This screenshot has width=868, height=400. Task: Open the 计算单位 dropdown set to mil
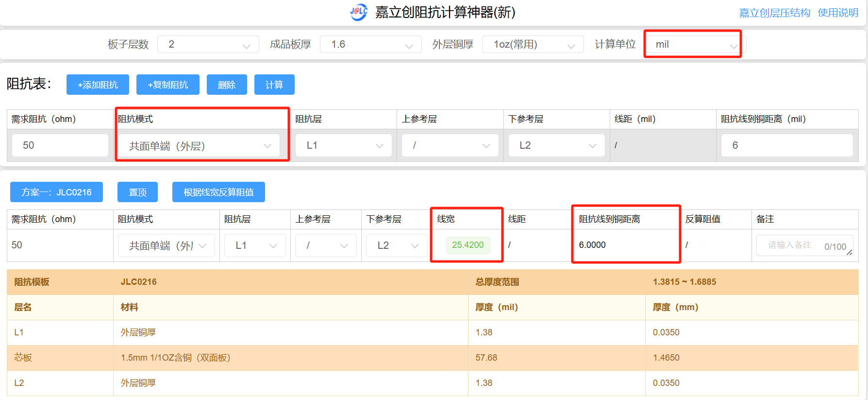point(695,44)
